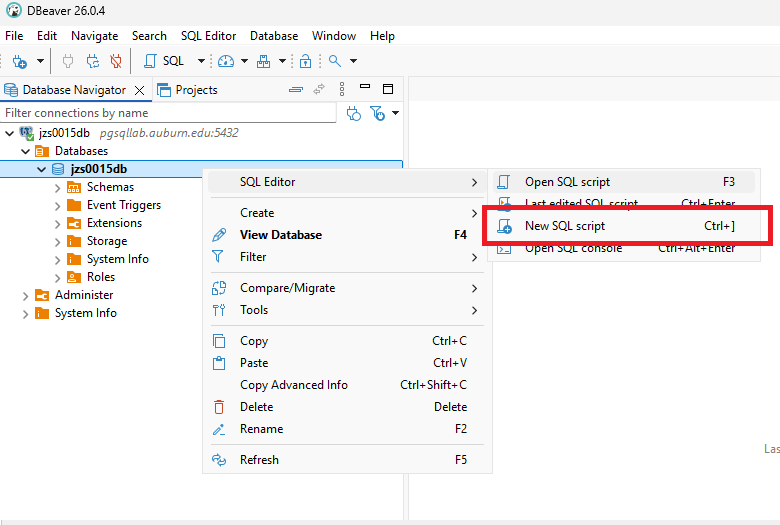Viewport: 780px width, 525px height.
Task: Click the Disconnect red plug icon
Action: click(x=116, y=61)
